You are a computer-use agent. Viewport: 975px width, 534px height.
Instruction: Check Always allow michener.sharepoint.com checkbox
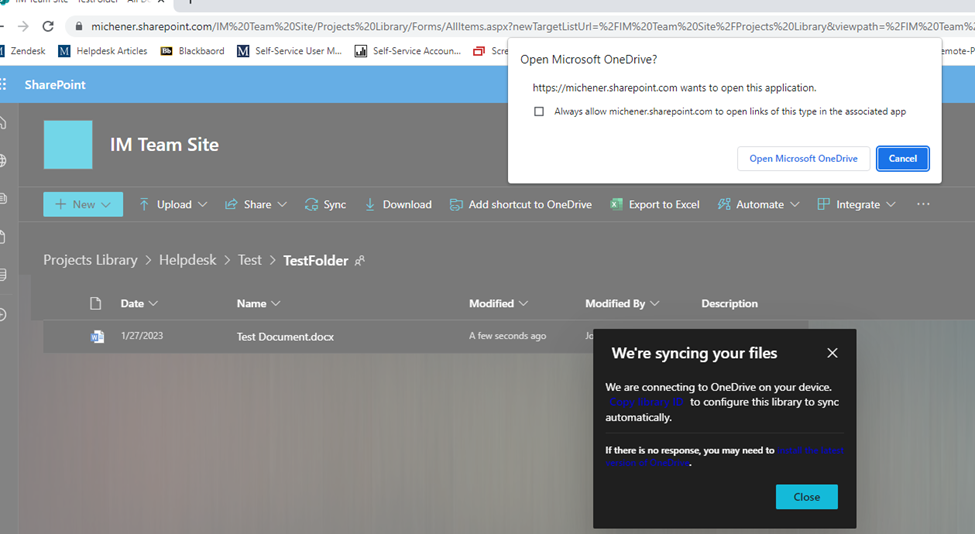539,111
